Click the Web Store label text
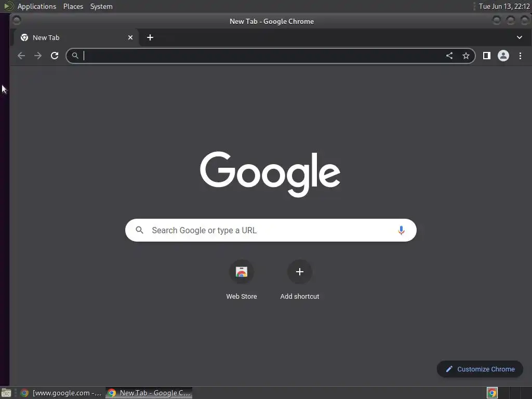Image resolution: width=532 pixels, height=399 pixels. point(242,296)
